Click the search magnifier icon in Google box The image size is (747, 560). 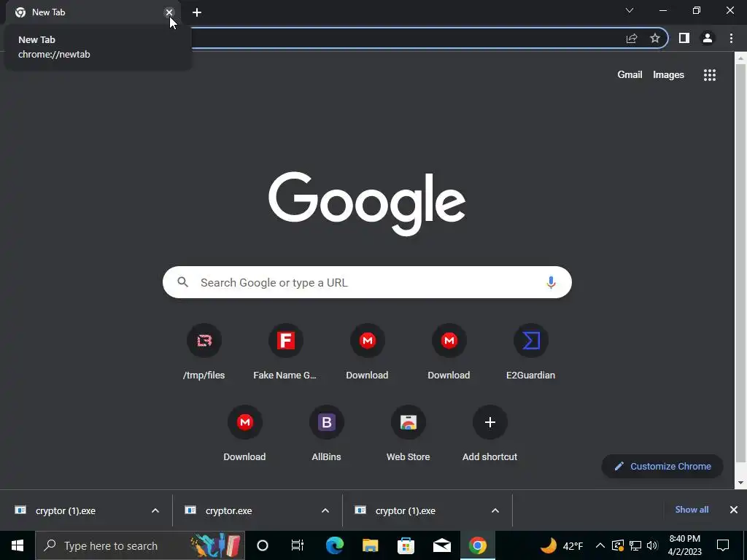pos(183,282)
